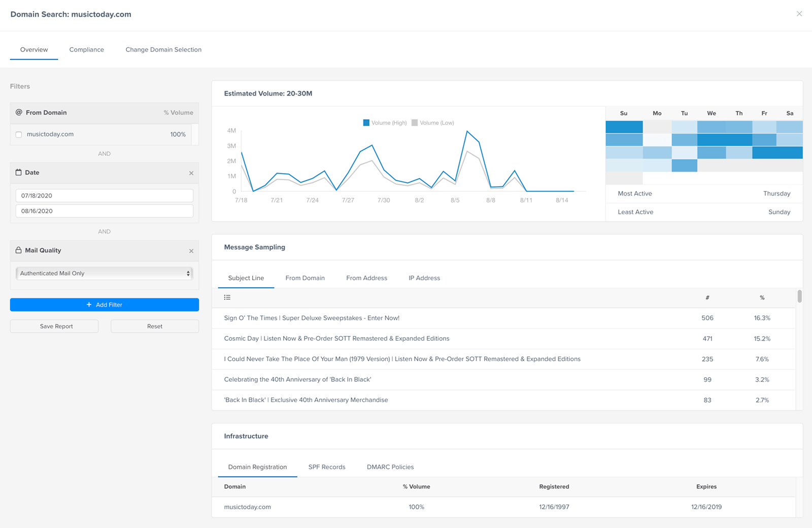Click the calendar icon on the Date filter
The height and width of the screenshot is (528, 812).
(18, 173)
